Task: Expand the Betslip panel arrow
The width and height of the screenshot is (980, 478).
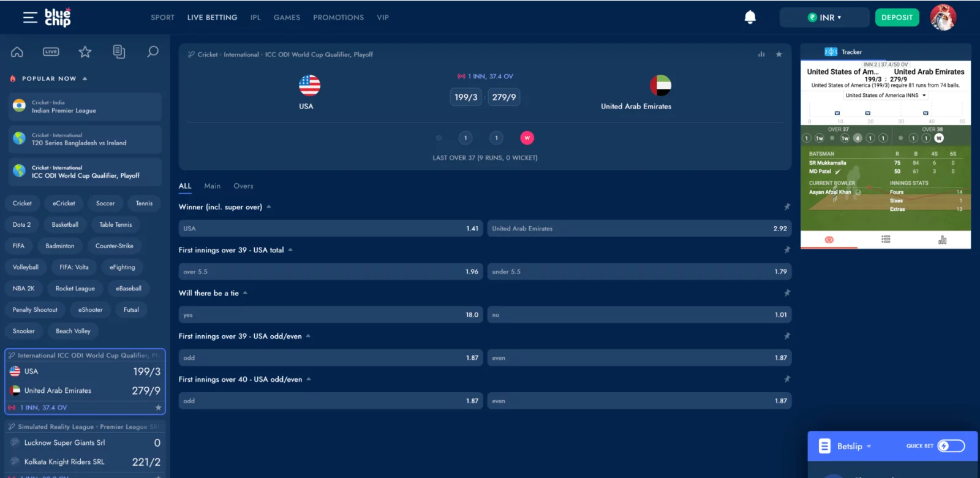Action: (869, 447)
